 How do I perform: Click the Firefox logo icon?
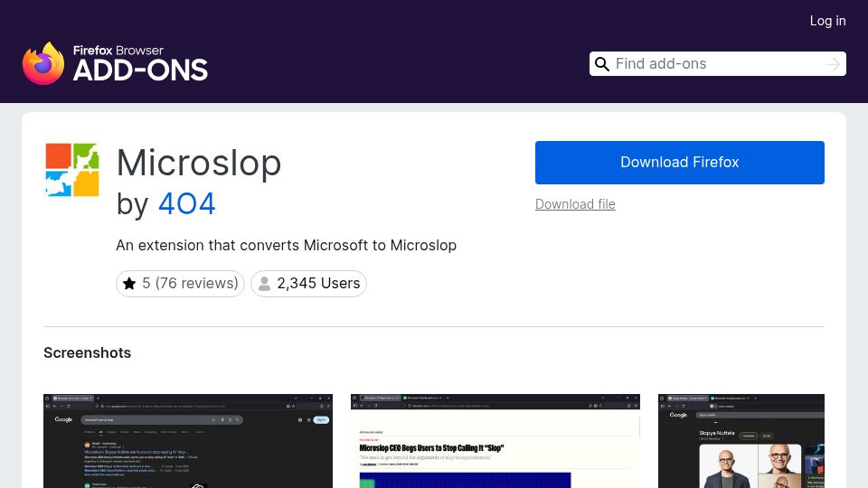point(43,63)
